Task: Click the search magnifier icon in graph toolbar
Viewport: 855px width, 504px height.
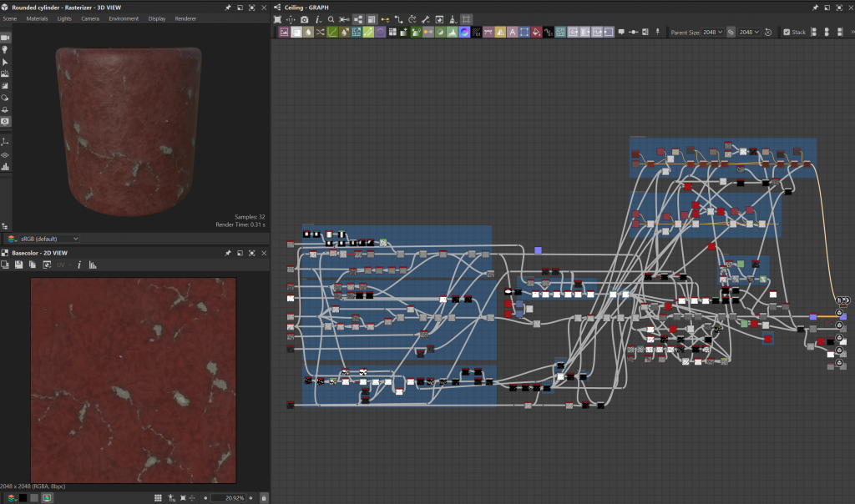Action: click(x=331, y=18)
